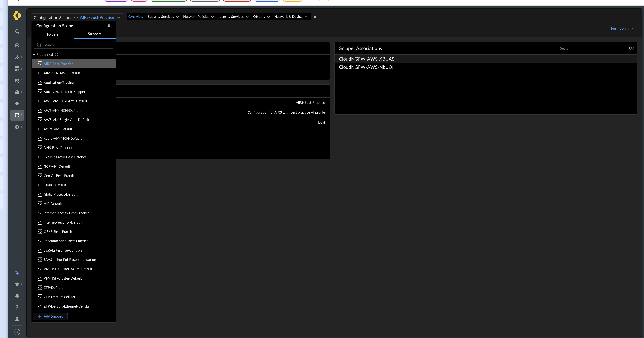The width and height of the screenshot is (644, 338).
Task: Open the dashboard tiles icon in the sidebar
Action: coord(17,69)
